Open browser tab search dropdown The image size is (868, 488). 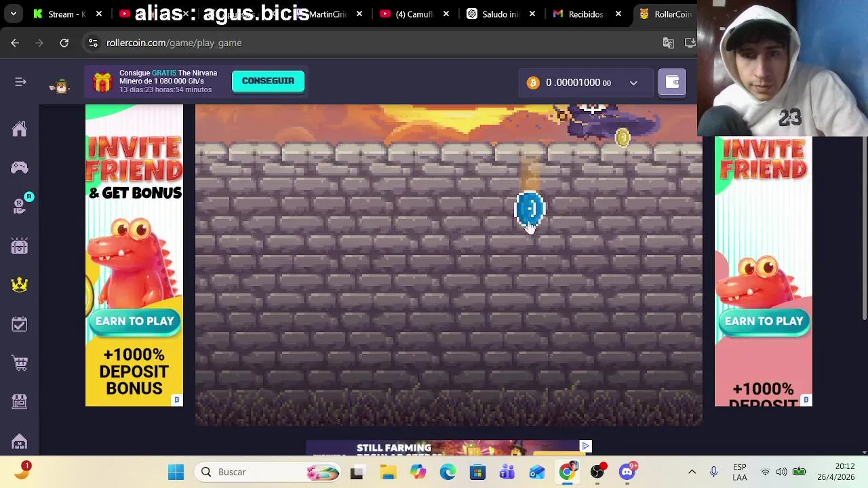coord(14,14)
